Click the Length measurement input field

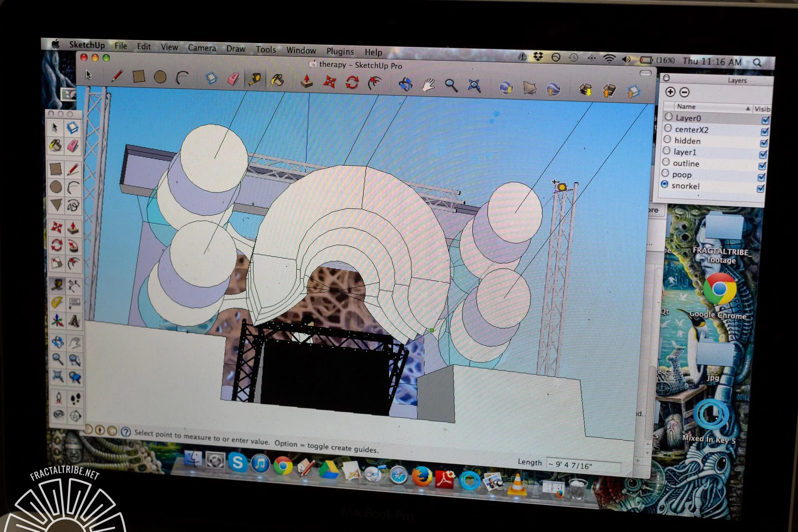pyautogui.click(x=583, y=465)
